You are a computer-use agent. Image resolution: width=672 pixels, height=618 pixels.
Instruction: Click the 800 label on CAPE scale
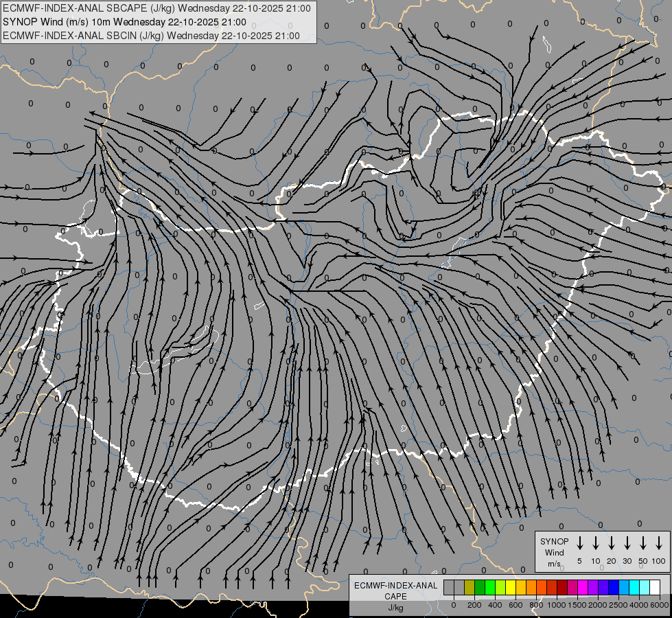536,605
